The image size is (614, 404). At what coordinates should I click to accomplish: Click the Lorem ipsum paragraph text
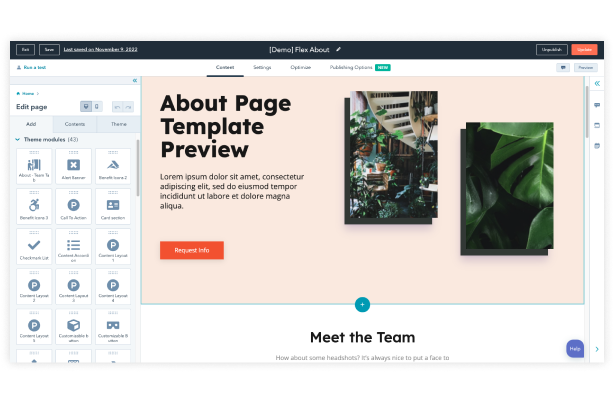pyautogui.click(x=232, y=191)
